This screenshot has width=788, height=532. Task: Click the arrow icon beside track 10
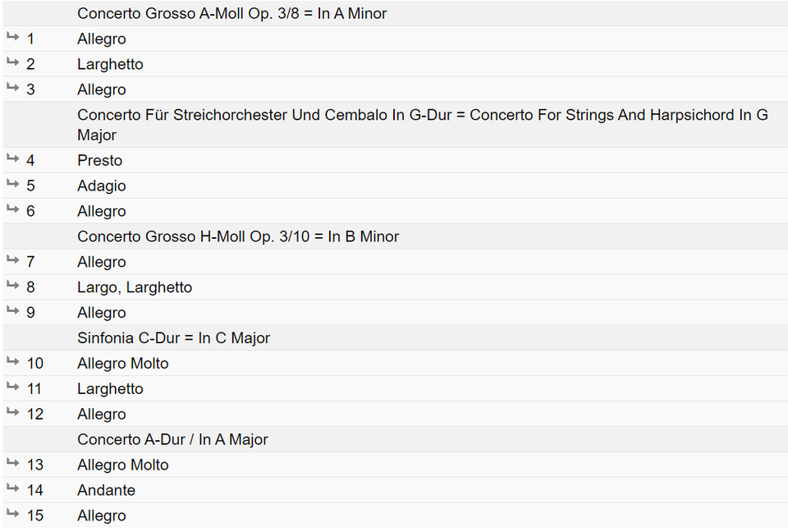(x=12, y=361)
